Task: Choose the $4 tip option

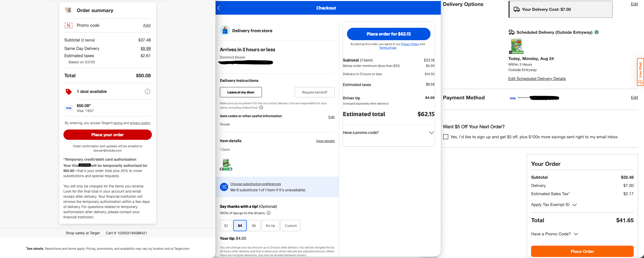Action: pyautogui.click(x=240, y=226)
